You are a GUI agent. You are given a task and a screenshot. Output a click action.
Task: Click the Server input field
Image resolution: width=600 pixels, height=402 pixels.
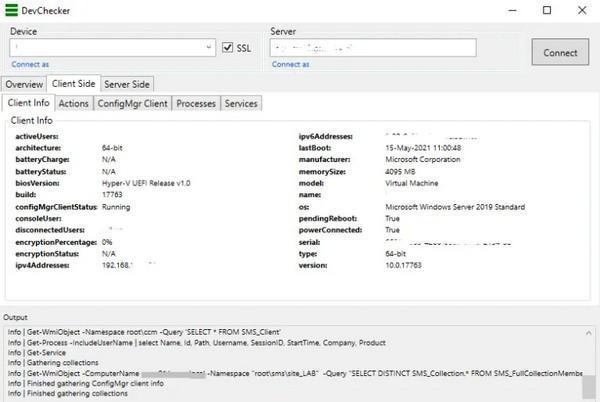click(x=373, y=48)
